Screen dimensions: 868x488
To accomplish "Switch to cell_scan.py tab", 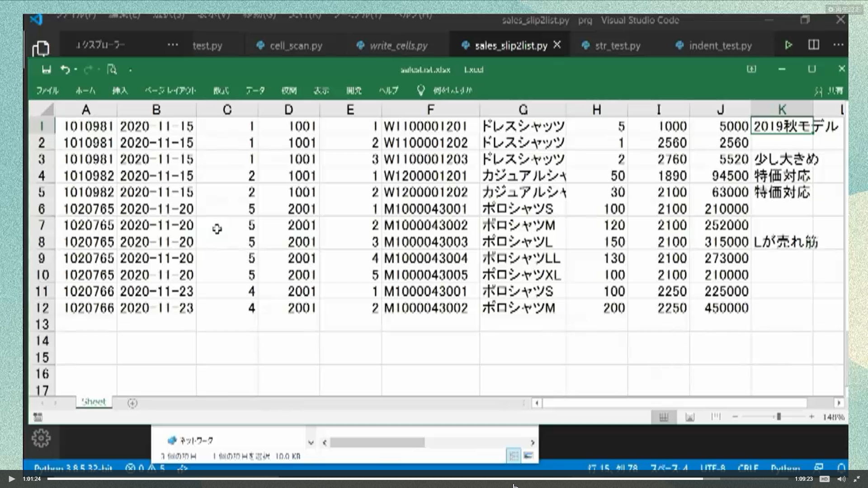I will (296, 46).
